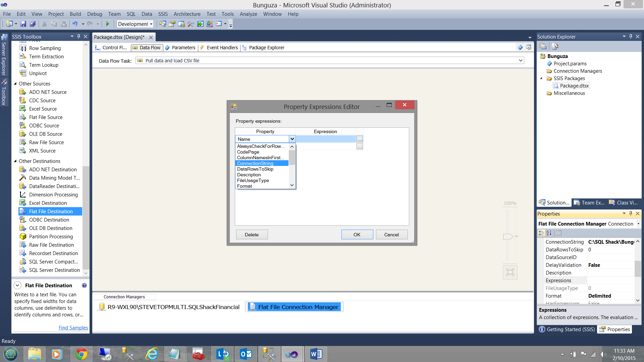Pin the Properties panel with auto-hide
The width and height of the screenshot is (644, 362).
[x=631, y=214]
